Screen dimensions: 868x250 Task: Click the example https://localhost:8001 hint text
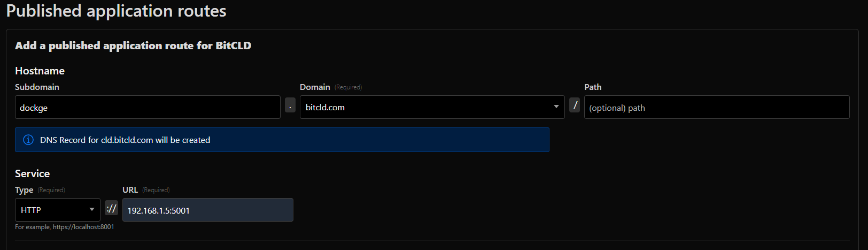tap(64, 227)
